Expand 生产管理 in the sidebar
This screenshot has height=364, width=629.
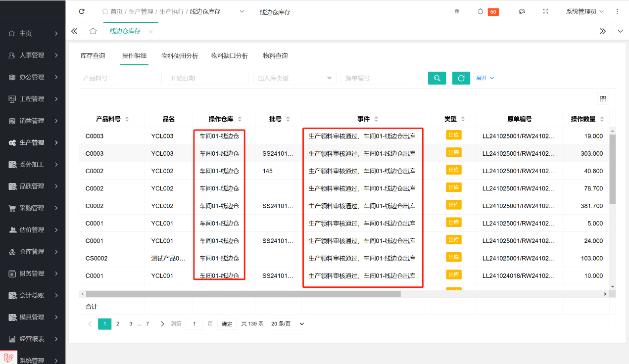click(x=33, y=142)
